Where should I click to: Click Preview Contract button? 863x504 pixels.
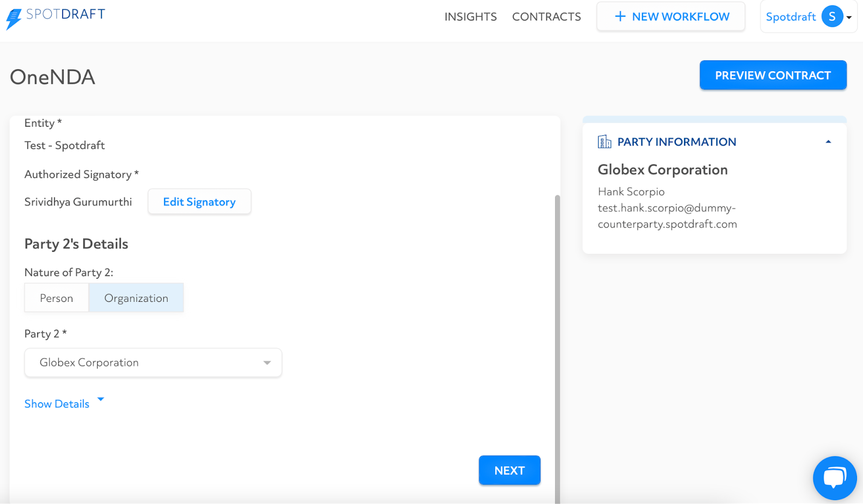coord(773,75)
